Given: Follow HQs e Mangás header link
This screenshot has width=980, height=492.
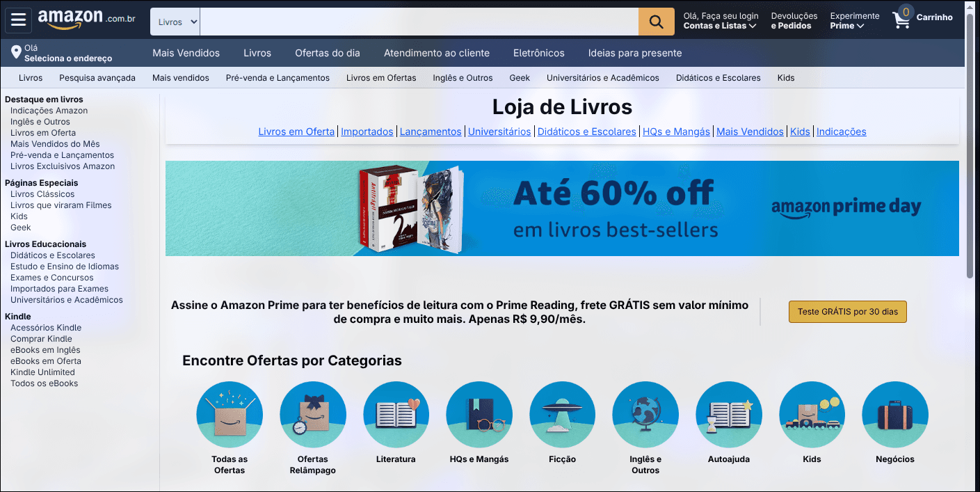Looking at the screenshot, I should click(676, 132).
